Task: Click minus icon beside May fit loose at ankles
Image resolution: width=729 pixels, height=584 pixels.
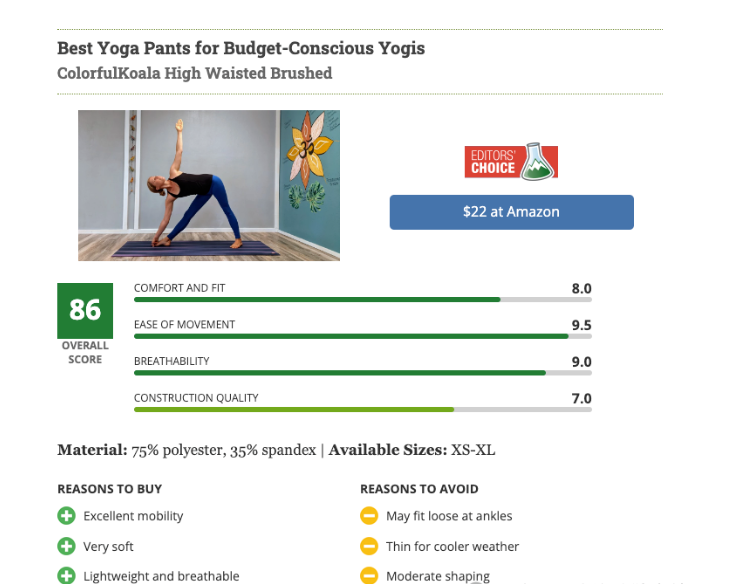Action: 369,516
